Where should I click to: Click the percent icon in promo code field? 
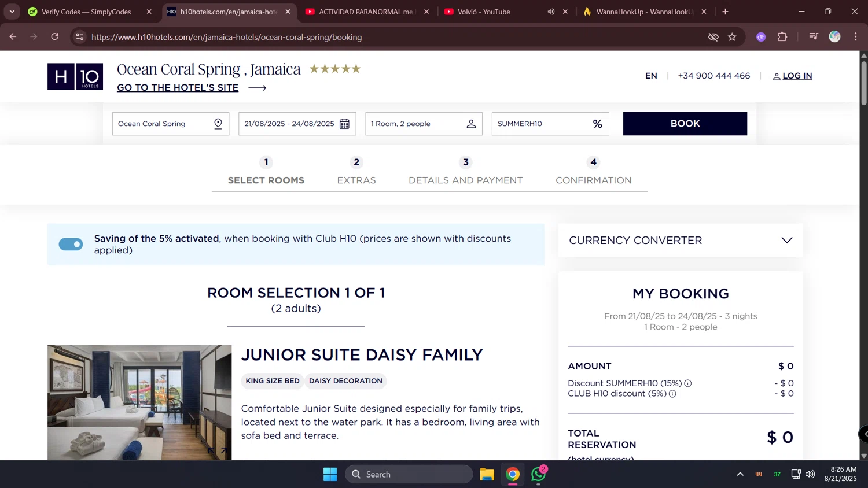[598, 124]
